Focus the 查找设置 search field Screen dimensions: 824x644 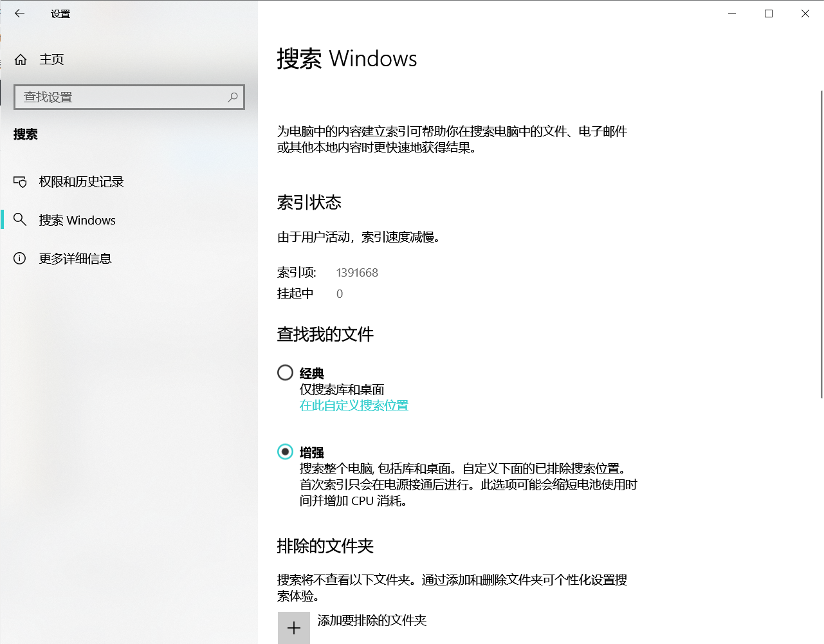pos(122,97)
